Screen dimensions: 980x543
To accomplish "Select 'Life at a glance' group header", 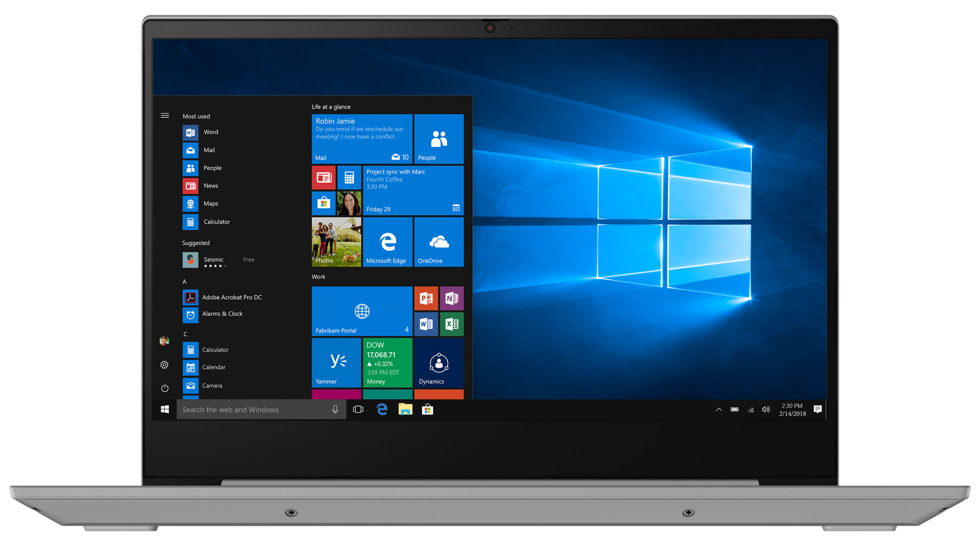I will pos(331,107).
